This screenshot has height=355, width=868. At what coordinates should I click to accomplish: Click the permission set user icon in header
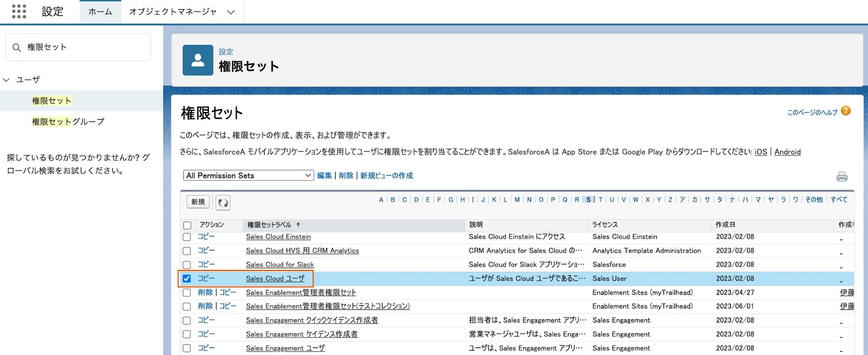tap(198, 60)
